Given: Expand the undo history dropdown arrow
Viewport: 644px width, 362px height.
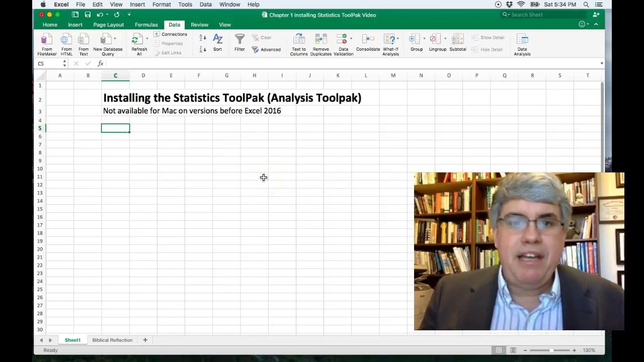Looking at the screenshot, I should (x=107, y=15).
